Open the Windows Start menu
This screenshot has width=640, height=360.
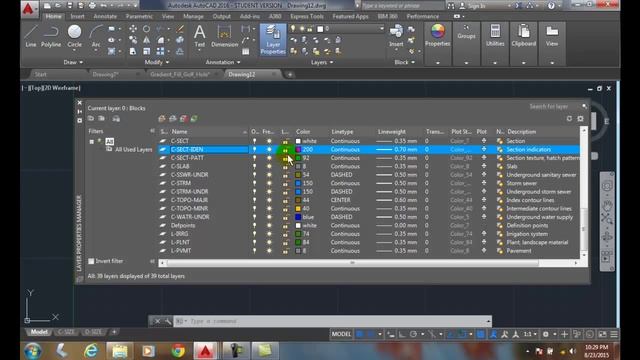[33, 351]
